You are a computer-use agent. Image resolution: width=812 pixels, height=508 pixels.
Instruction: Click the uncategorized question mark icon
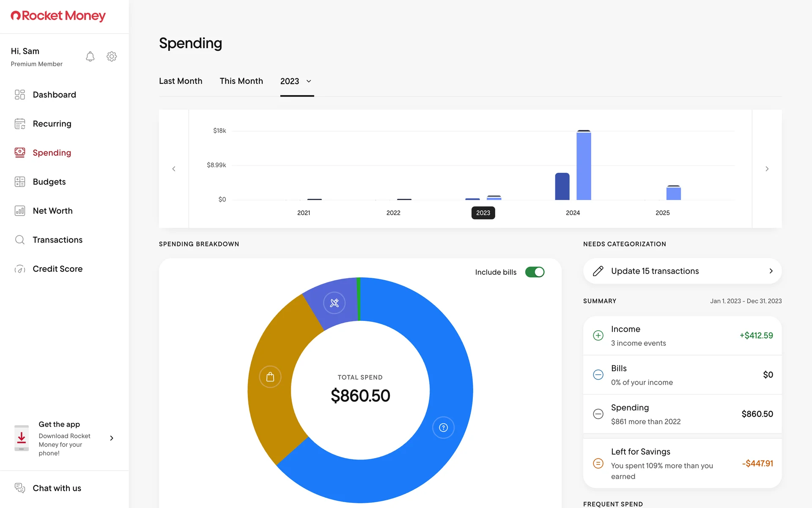point(443,428)
